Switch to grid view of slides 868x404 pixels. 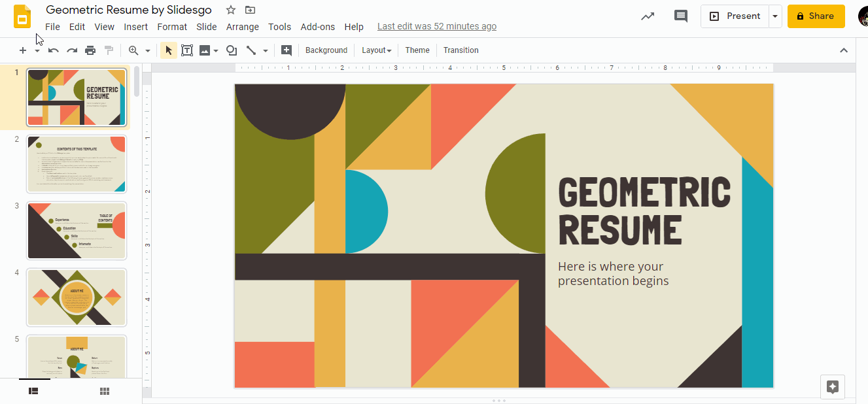click(104, 390)
